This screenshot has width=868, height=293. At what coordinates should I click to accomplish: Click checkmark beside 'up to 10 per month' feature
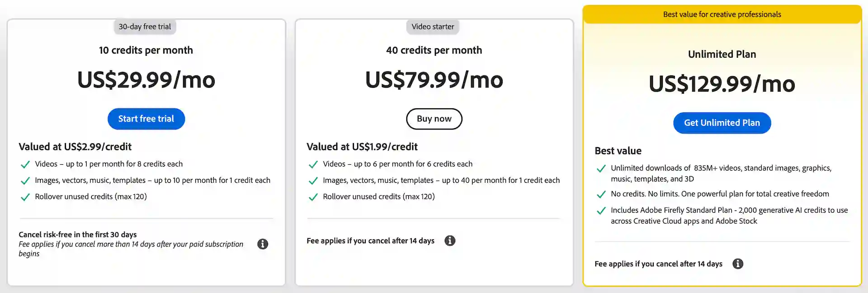pos(25,181)
